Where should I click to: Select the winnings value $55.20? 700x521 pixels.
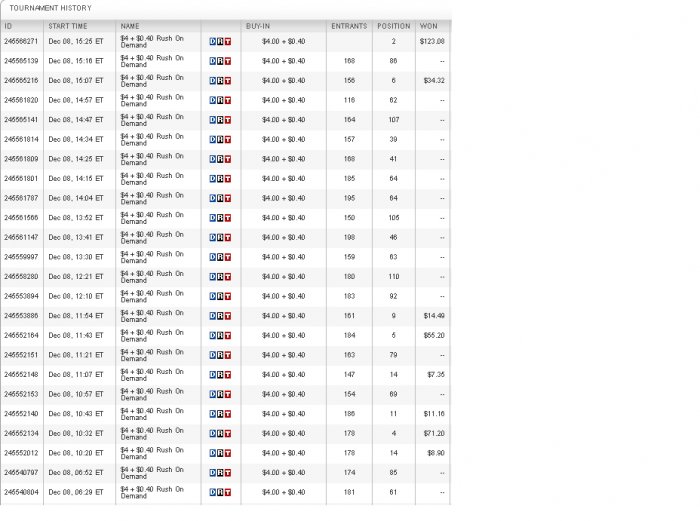pos(434,336)
